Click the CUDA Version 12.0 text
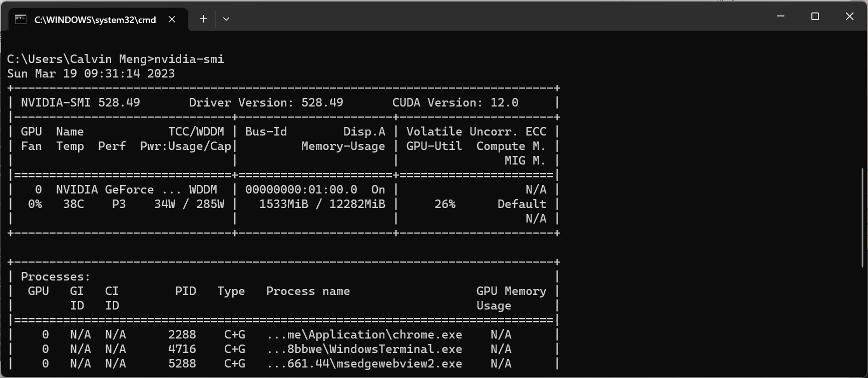The width and height of the screenshot is (868, 378). pyautogui.click(x=455, y=102)
